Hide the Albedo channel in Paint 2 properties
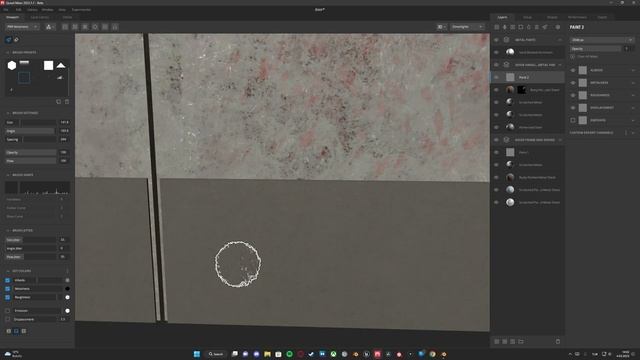640x360 pixels. 573,70
